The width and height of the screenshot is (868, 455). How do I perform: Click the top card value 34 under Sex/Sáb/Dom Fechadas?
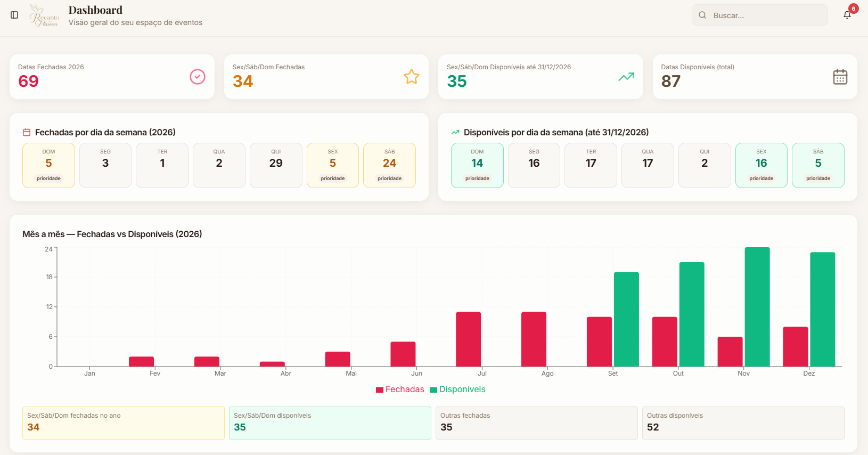tap(243, 81)
